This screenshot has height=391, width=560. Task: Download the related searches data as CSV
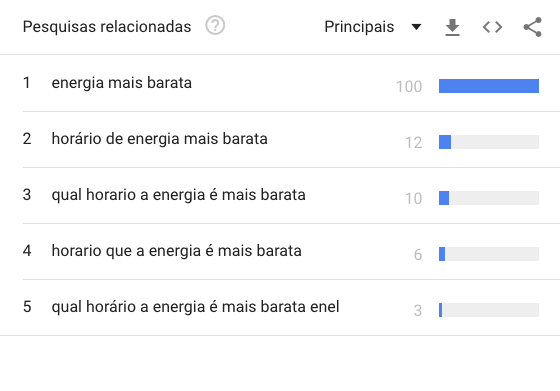click(x=452, y=27)
